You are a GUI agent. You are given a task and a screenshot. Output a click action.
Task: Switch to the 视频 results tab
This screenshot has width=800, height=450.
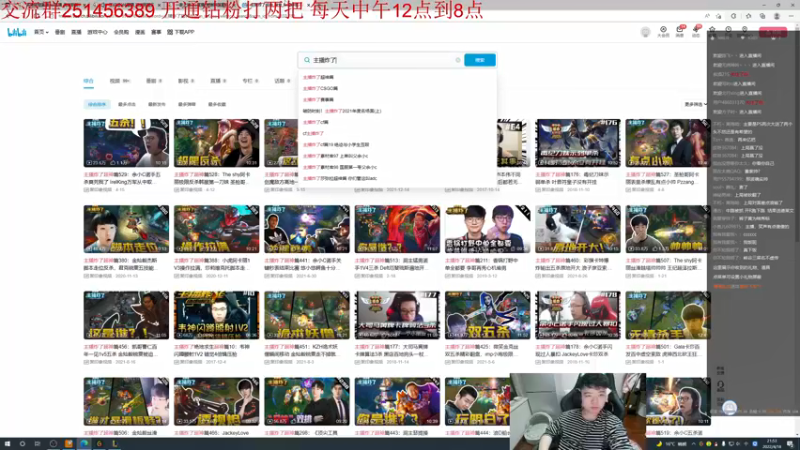(x=120, y=81)
